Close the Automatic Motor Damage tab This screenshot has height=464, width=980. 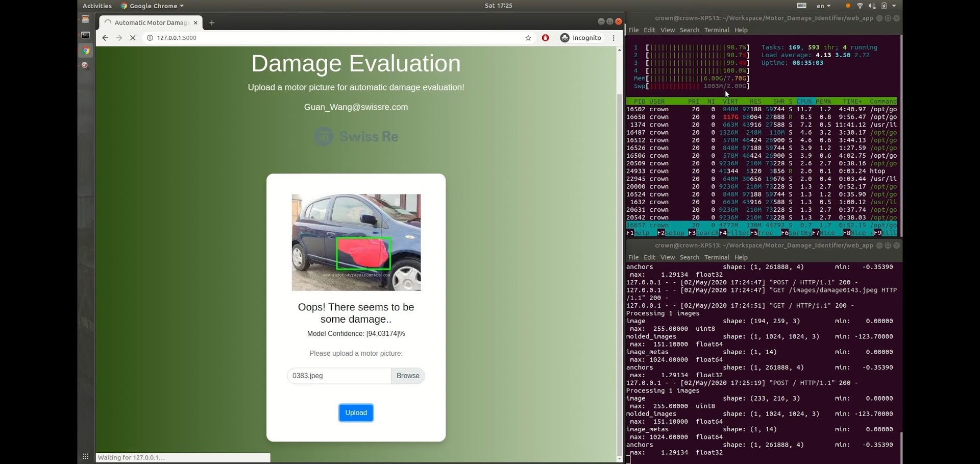[x=195, y=22]
